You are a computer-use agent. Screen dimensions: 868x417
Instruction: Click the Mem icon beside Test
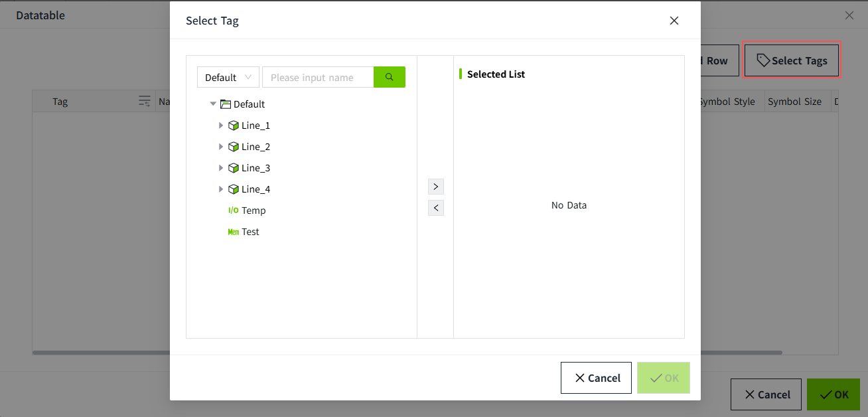click(x=233, y=232)
